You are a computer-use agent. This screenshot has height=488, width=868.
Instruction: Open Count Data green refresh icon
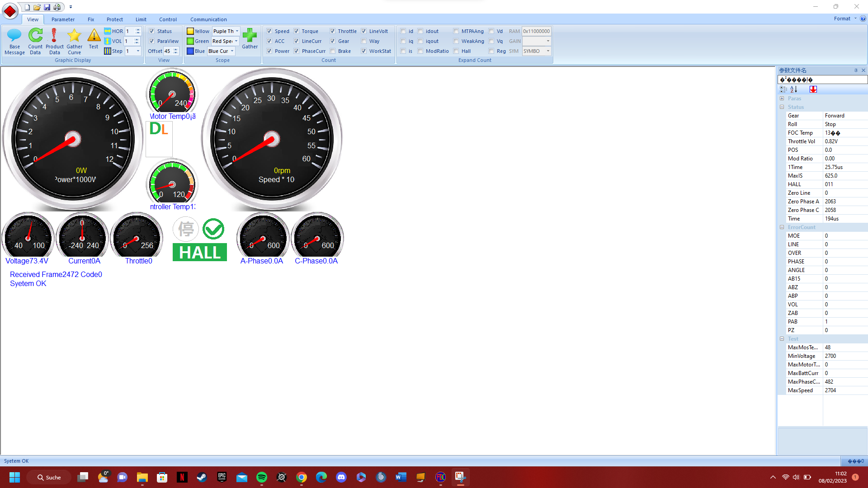pyautogui.click(x=35, y=36)
